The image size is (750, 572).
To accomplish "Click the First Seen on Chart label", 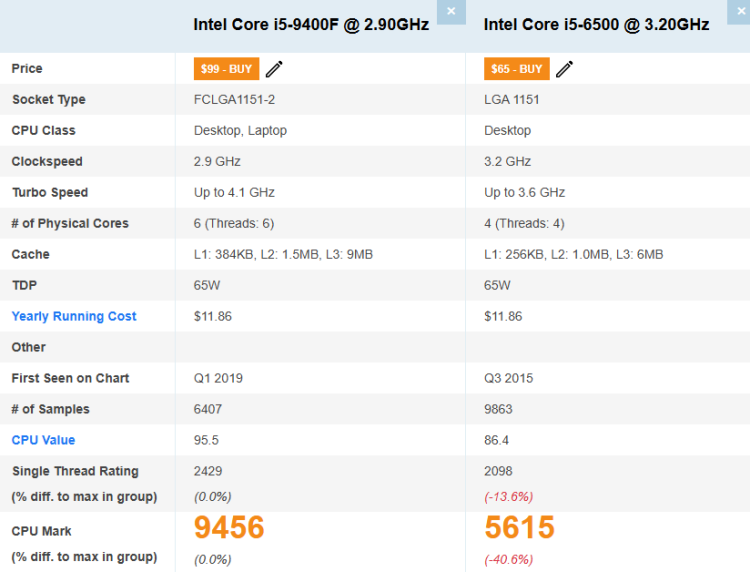I will click(70, 378).
